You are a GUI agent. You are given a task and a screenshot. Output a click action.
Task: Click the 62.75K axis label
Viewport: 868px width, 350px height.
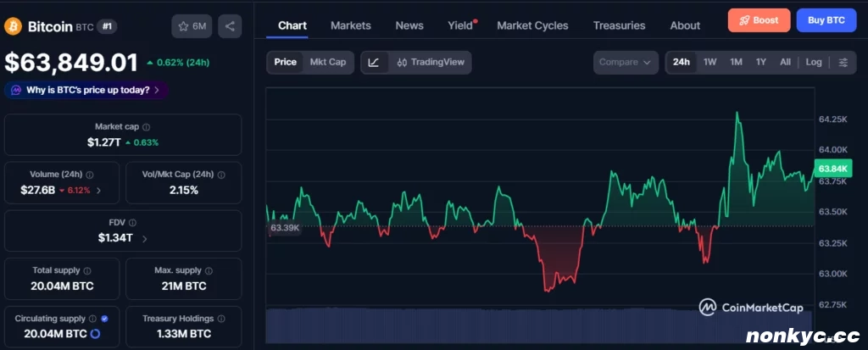(833, 304)
